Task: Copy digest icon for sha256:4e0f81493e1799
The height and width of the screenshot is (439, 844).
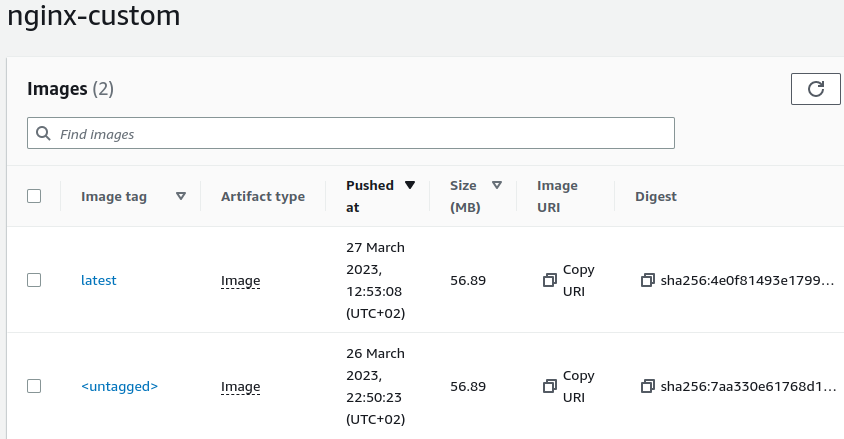Action: [x=647, y=281]
